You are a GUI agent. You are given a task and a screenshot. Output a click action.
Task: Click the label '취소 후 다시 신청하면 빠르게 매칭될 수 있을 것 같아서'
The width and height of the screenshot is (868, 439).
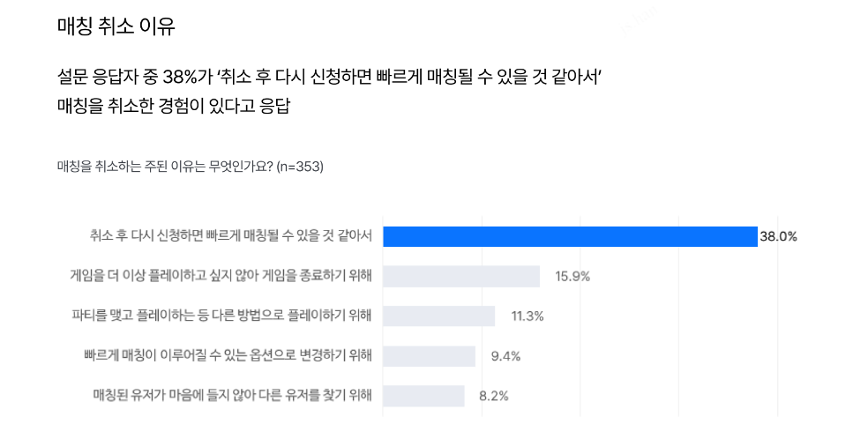click(x=230, y=236)
